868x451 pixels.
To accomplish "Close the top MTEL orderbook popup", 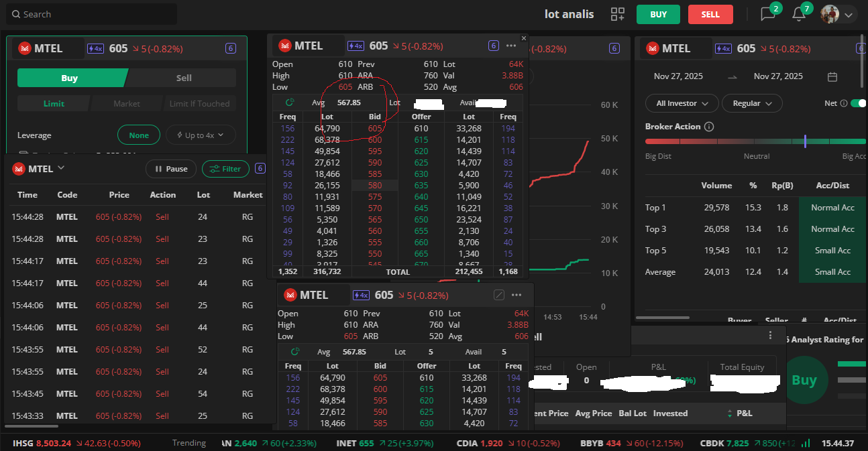I will (524, 38).
